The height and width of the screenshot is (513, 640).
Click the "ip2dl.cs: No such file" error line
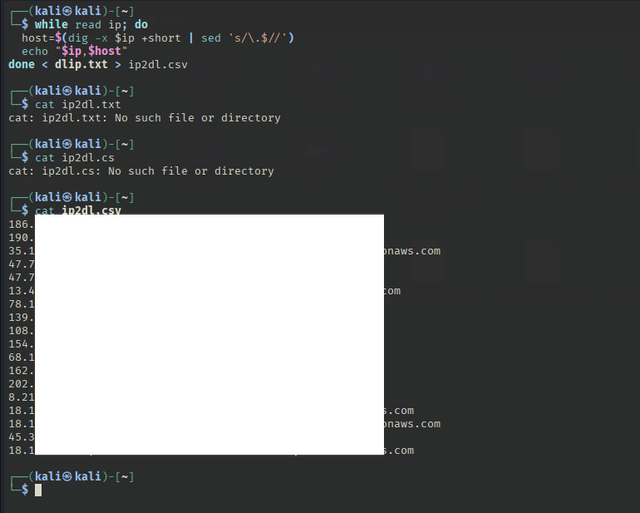point(141,171)
